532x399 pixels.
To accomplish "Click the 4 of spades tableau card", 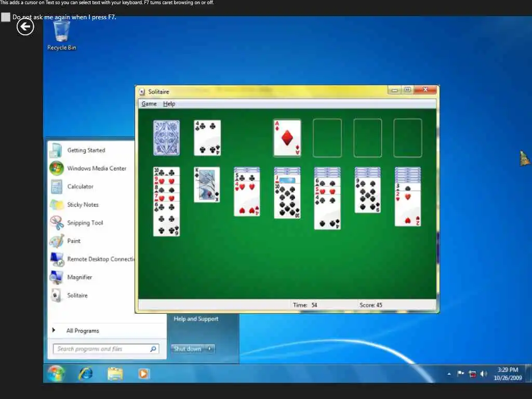I will tap(327, 212).
